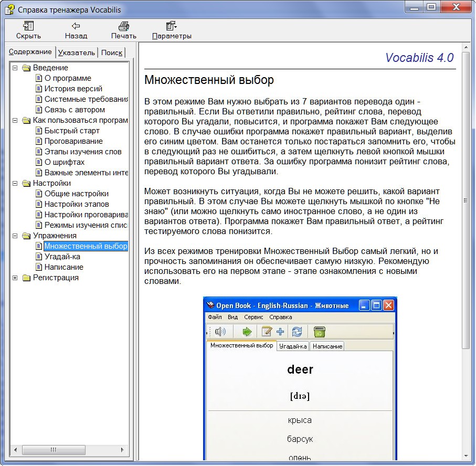Viewport: 476px width, 466px height.
Task: Click the Скрыть toolbar button
Action: coord(28,30)
